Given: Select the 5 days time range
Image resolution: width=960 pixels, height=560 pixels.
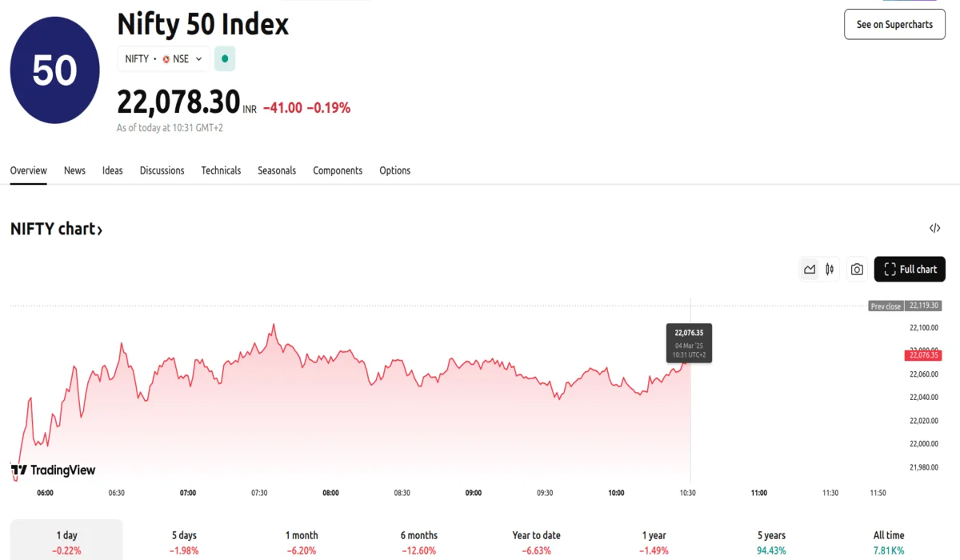Looking at the screenshot, I should tap(184, 542).
